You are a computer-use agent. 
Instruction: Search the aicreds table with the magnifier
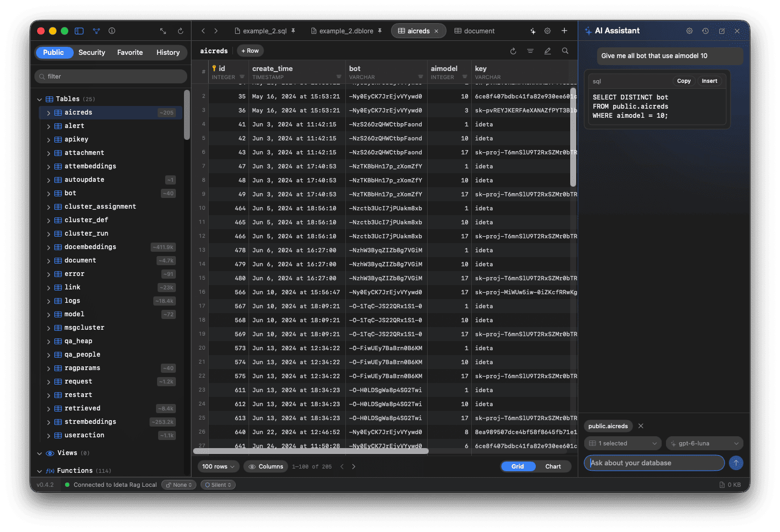click(565, 51)
